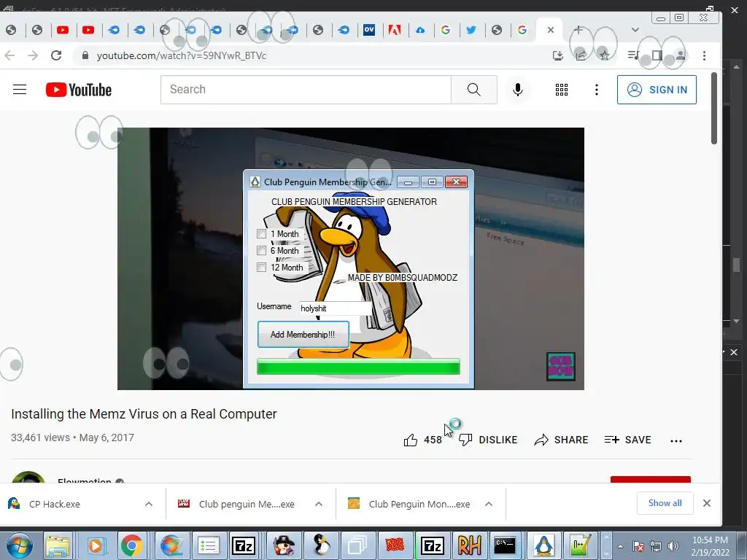Image resolution: width=747 pixels, height=560 pixels.
Task: Close the downloads bar
Action: [707, 503]
